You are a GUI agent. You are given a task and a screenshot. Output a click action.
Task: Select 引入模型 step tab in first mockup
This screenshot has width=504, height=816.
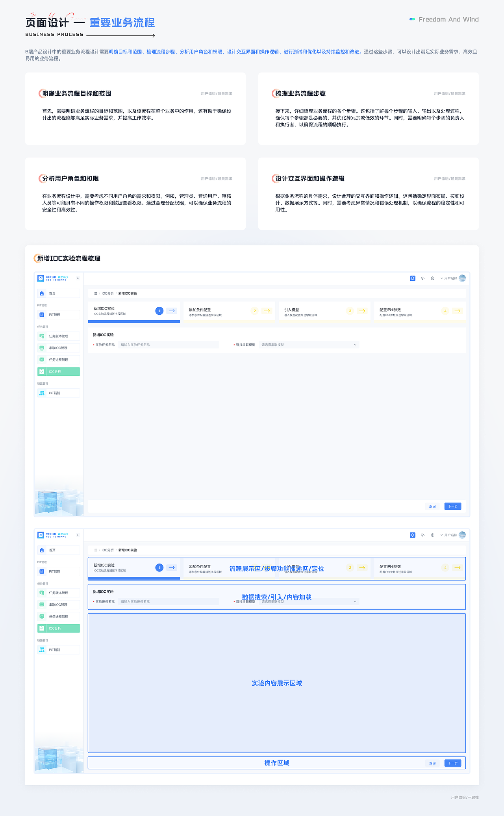324,312
